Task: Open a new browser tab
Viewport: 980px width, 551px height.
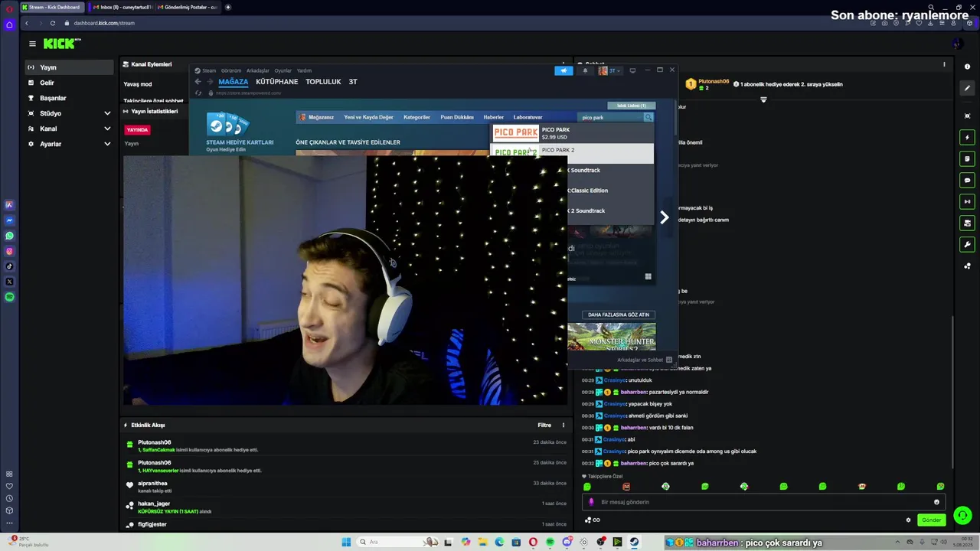Action: (227, 7)
